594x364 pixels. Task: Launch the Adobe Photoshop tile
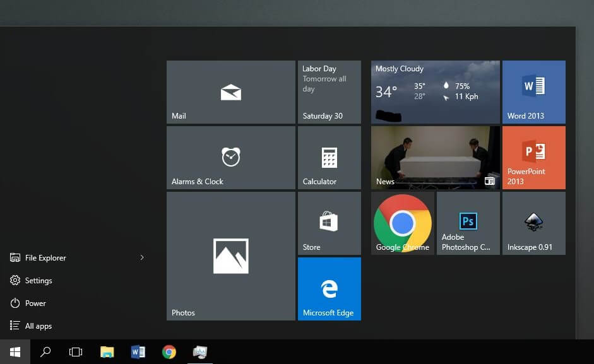point(468,223)
